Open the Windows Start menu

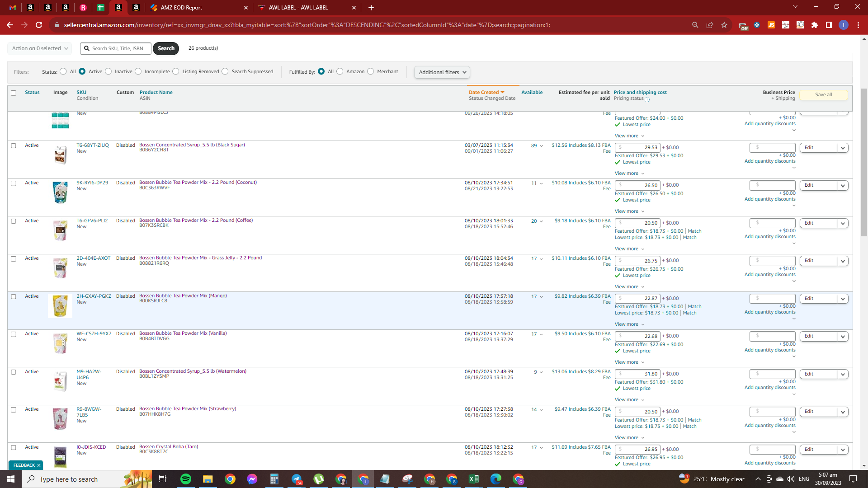11,479
